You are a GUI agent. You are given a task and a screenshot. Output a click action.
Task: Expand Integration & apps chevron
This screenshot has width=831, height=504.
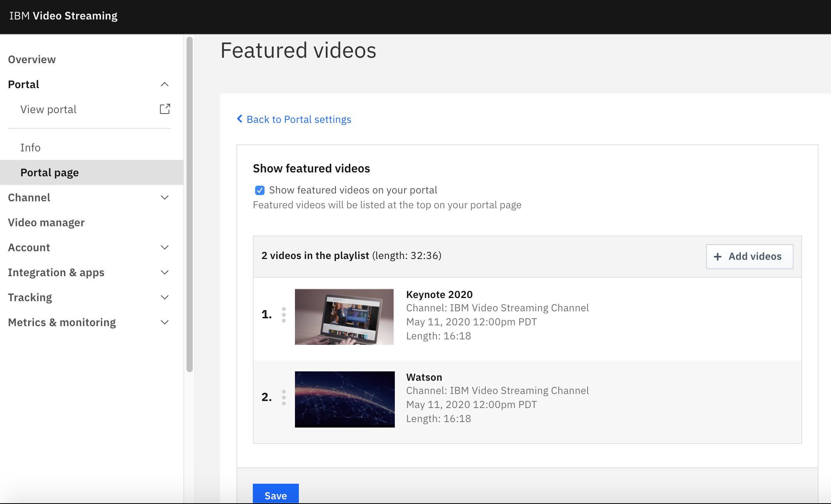(165, 272)
